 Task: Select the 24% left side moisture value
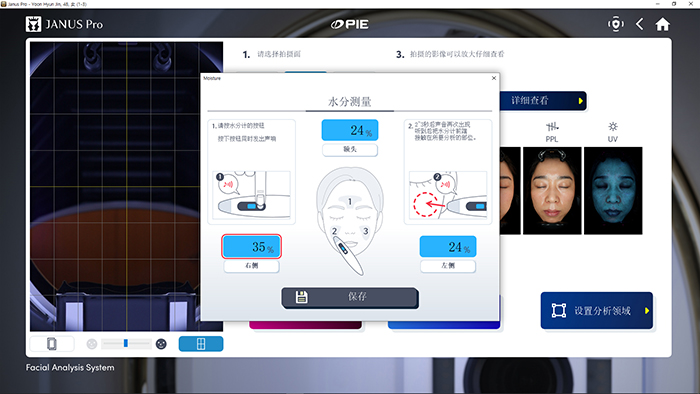[x=448, y=246]
